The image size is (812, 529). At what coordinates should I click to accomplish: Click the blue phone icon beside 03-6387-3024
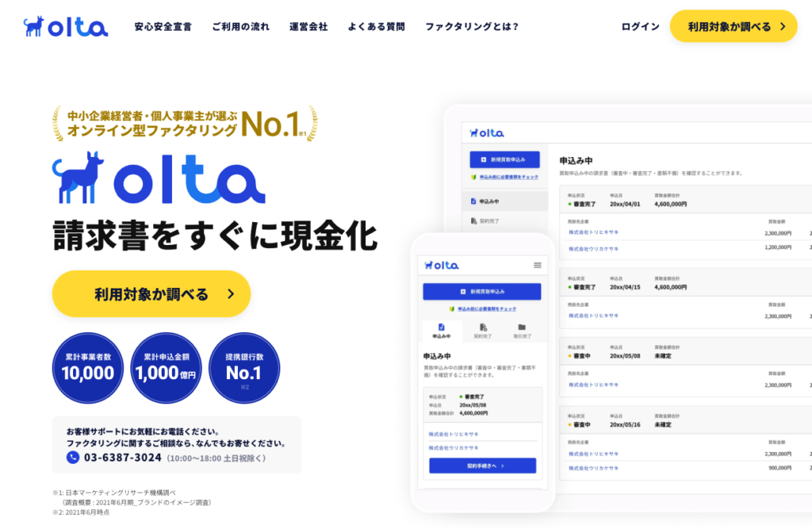73,458
